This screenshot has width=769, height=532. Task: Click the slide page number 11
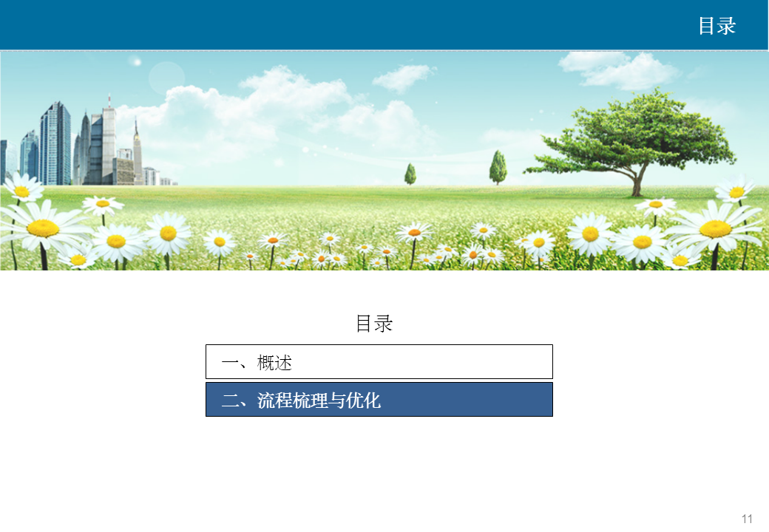tap(747, 519)
